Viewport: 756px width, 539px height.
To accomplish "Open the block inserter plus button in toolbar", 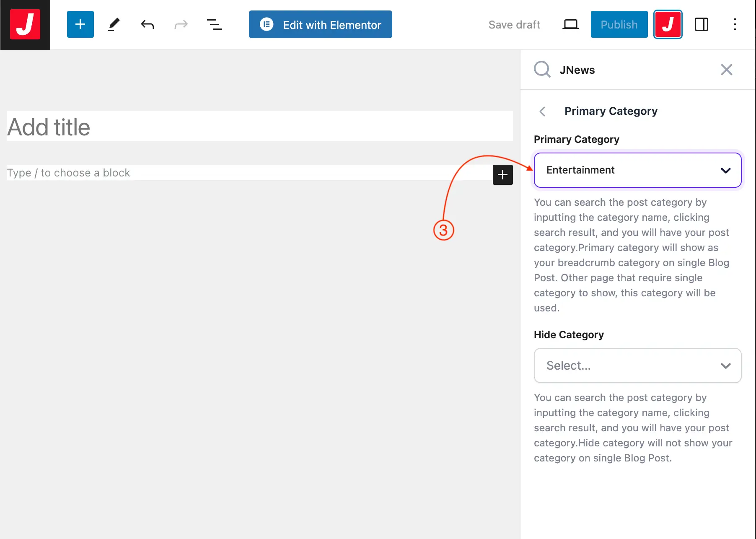I will [80, 25].
